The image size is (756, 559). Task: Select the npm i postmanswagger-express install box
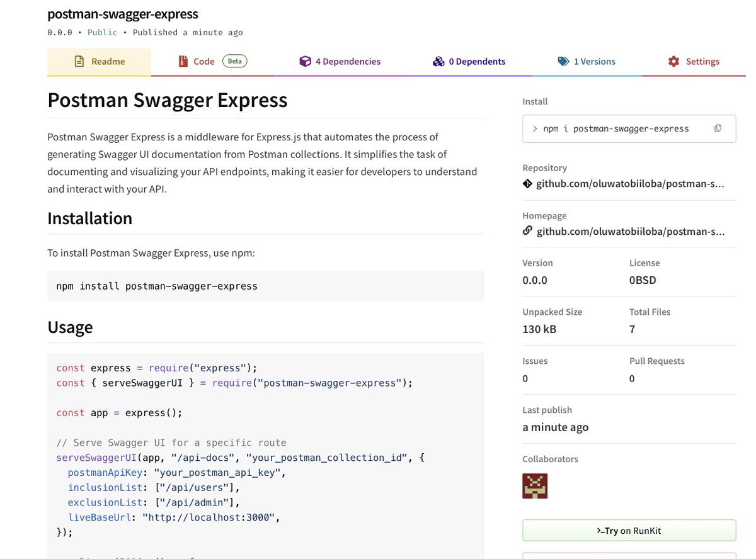tap(629, 128)
